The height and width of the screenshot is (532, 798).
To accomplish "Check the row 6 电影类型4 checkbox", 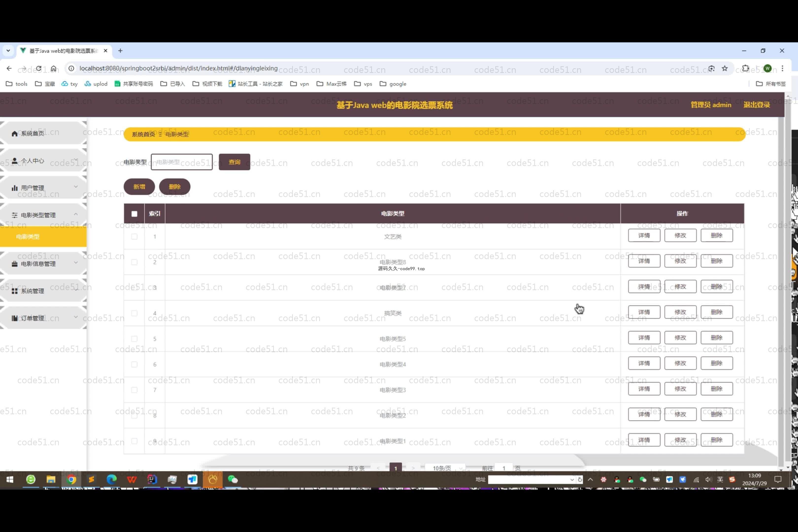I will pos(134,364).
